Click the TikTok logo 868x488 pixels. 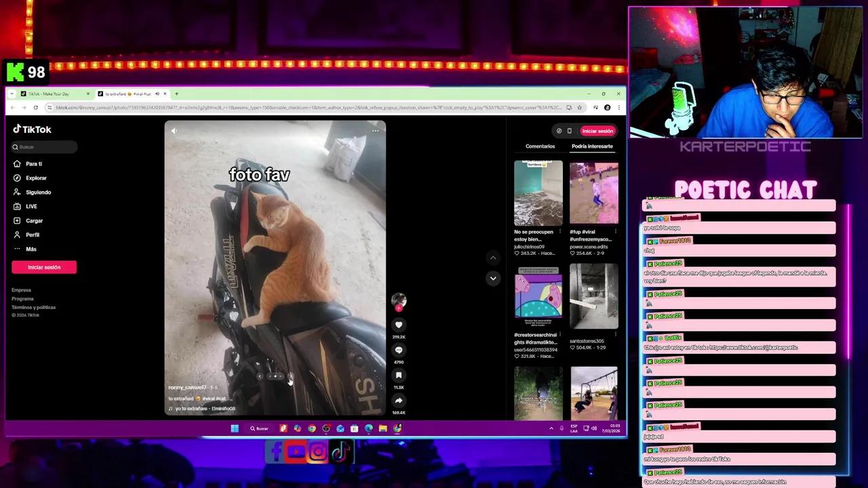point(33,129)
